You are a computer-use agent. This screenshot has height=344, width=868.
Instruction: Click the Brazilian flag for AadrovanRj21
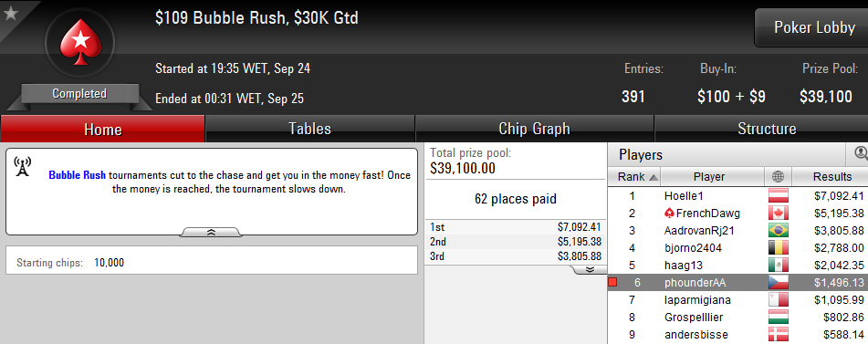point(778,231)
